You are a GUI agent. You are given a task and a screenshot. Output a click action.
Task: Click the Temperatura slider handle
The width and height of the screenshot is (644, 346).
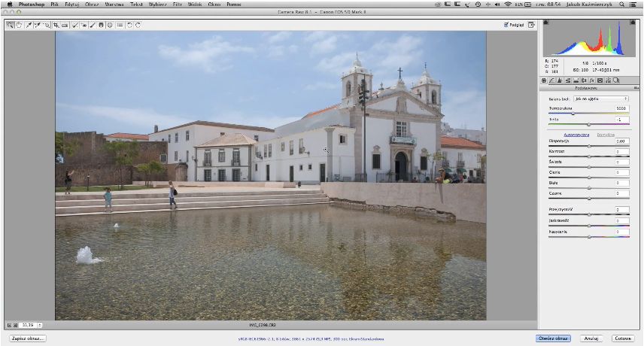pos(573,114)
